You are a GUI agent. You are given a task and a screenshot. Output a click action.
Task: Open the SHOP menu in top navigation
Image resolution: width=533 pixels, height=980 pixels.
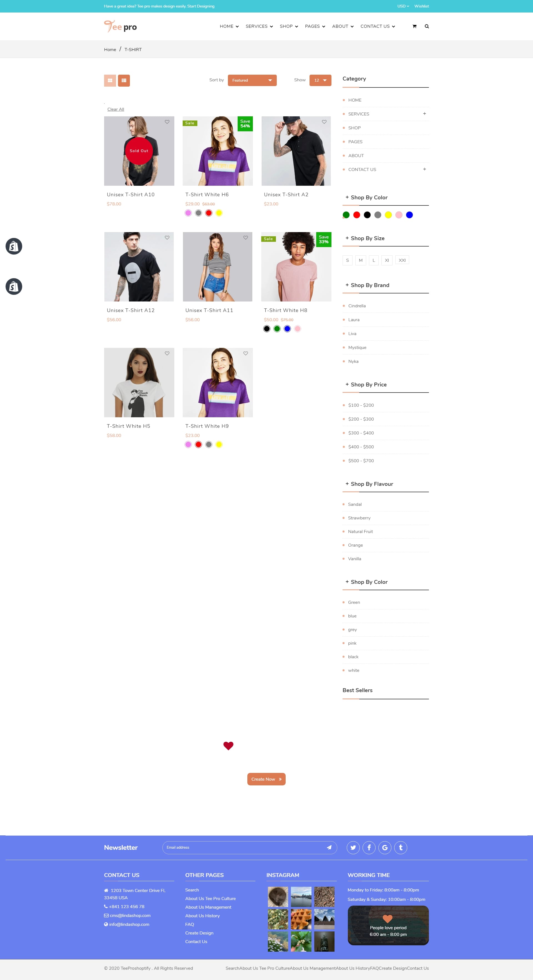[289, 26]
